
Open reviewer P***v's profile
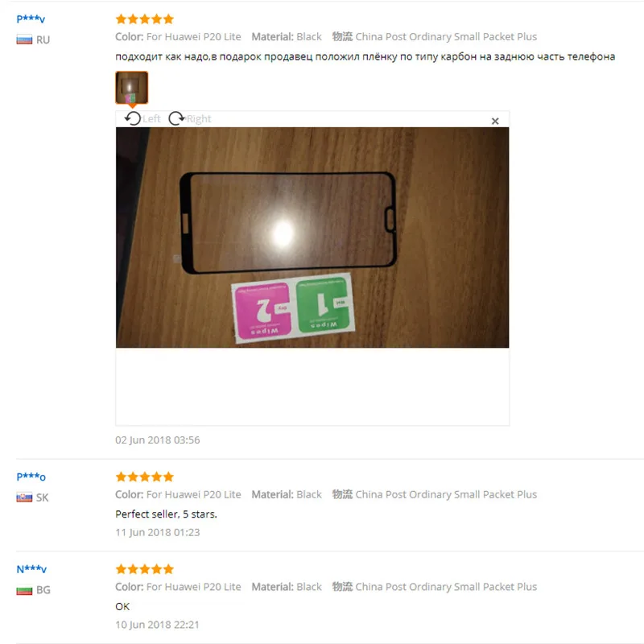31,19
